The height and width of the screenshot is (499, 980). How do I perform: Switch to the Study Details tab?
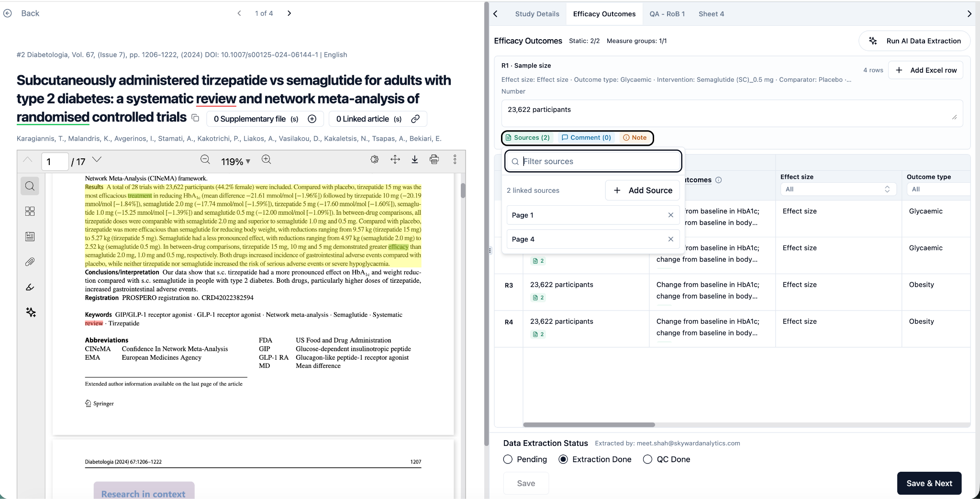tap(537, 14)
